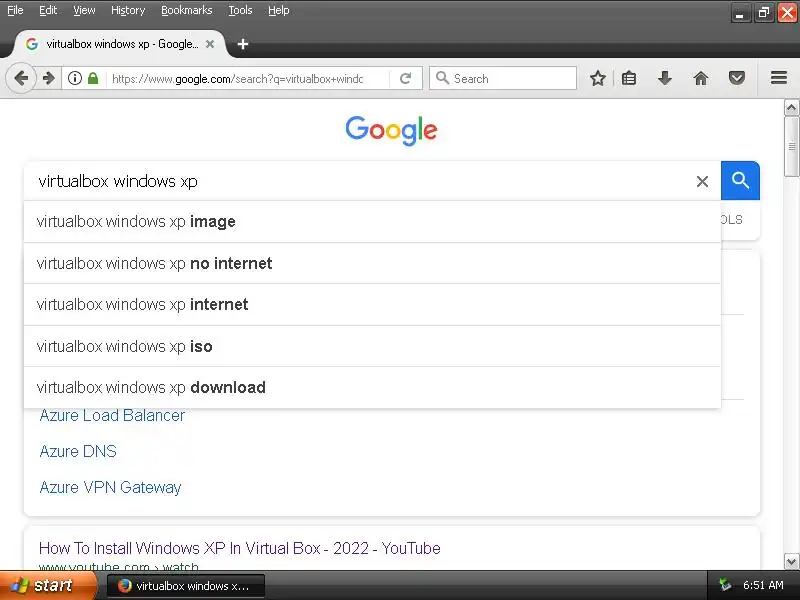Click the 6:51 AM taskbar clock

click(x=763, y=585)
